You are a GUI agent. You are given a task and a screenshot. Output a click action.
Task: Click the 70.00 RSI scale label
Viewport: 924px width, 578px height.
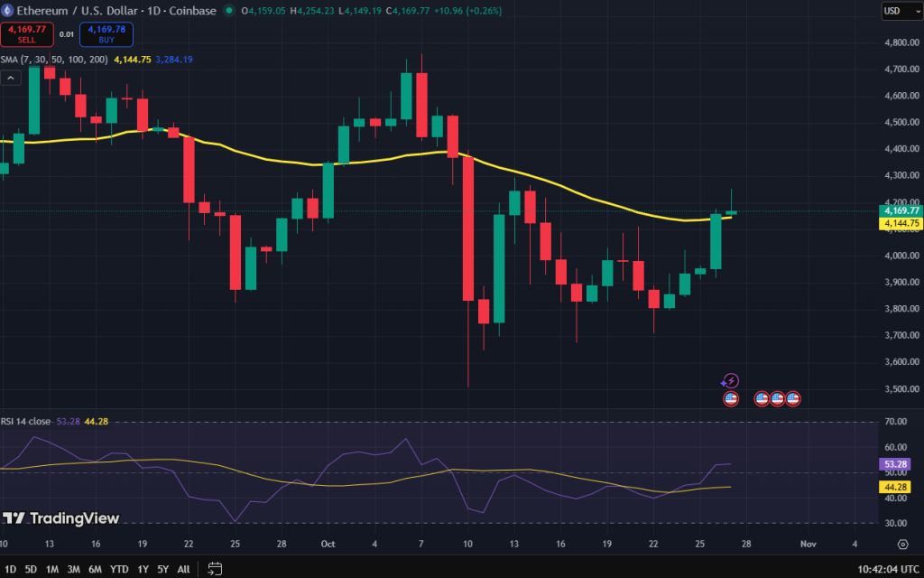click(x=896, y=422)
